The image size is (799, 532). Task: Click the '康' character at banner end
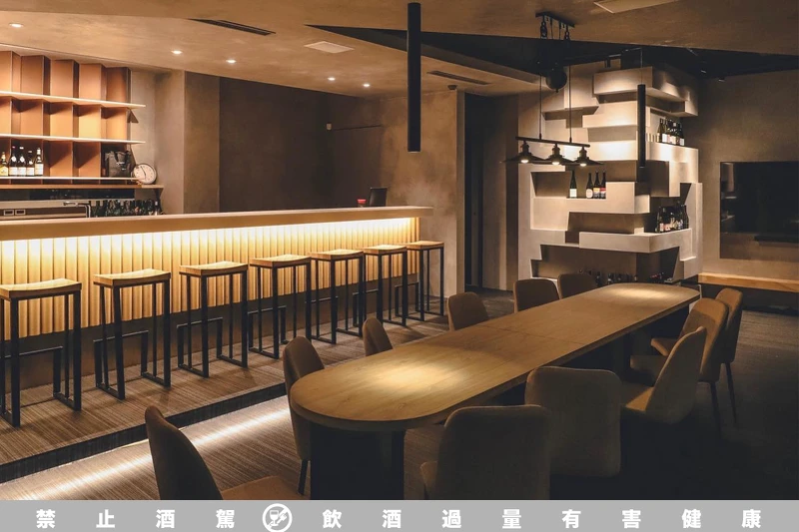click(x=751, y=518)
